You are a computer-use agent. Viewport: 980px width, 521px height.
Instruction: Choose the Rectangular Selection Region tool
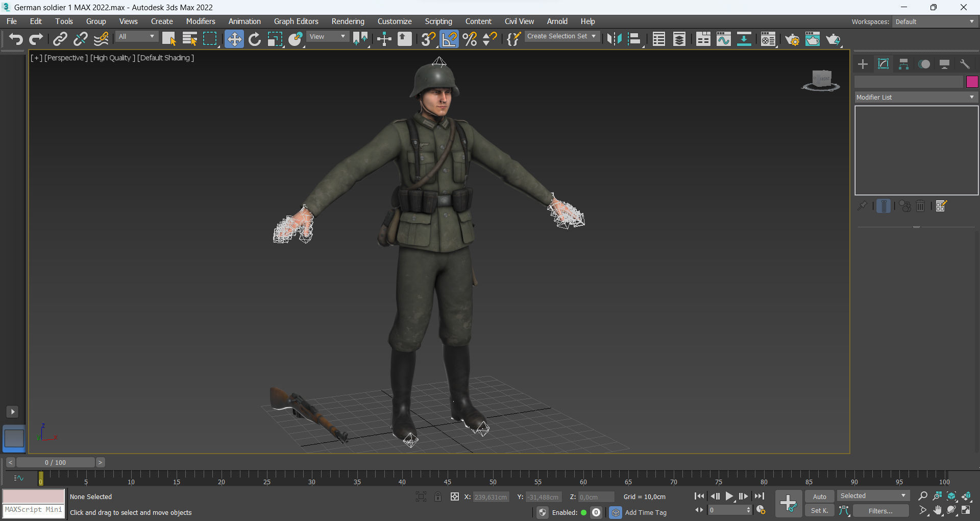point(210,39)
